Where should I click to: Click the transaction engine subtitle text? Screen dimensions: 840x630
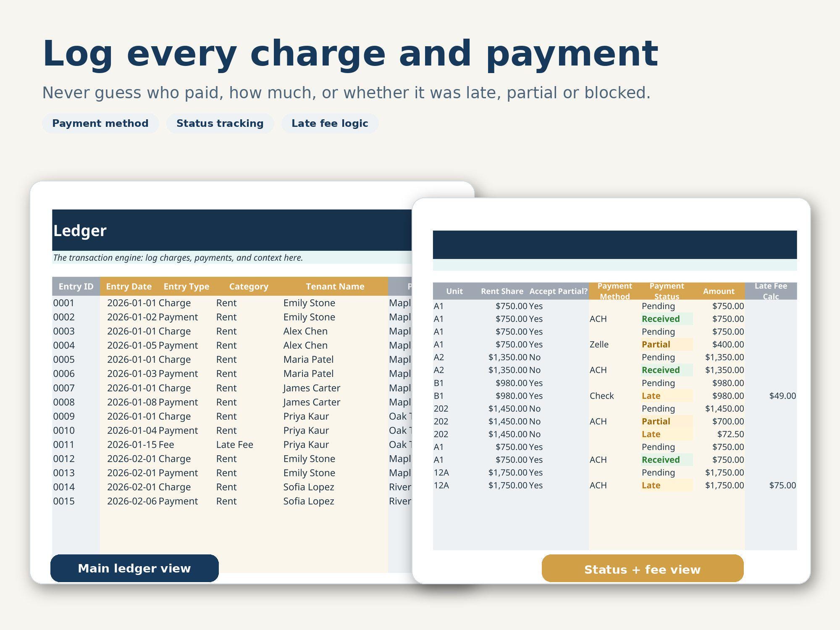tap(178, 257)
